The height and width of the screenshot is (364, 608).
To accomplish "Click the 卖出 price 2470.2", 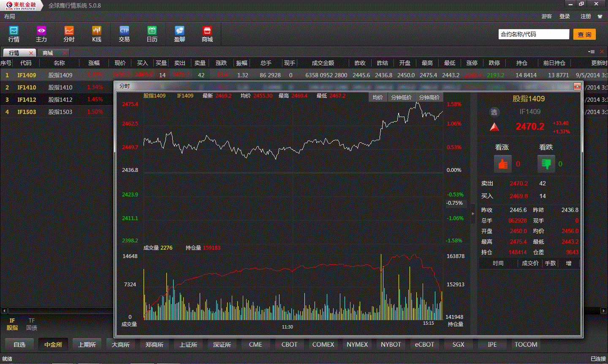I will tap(518, 184).
